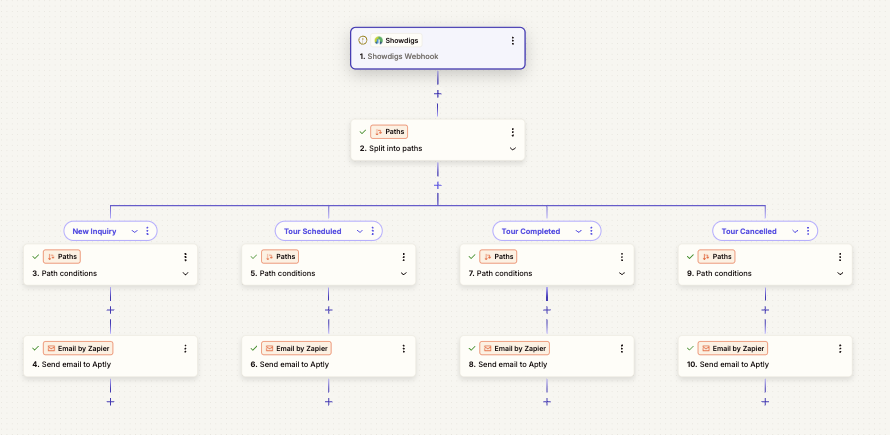Viewport: 890px width, 435px height.
Task: Click the plus icon below Showdigs Webhook
Action: (437, 94)
